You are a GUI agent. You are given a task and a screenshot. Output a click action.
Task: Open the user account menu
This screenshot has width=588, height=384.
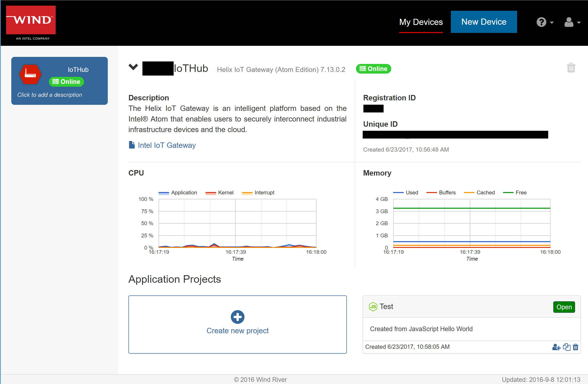coord(572,22)
